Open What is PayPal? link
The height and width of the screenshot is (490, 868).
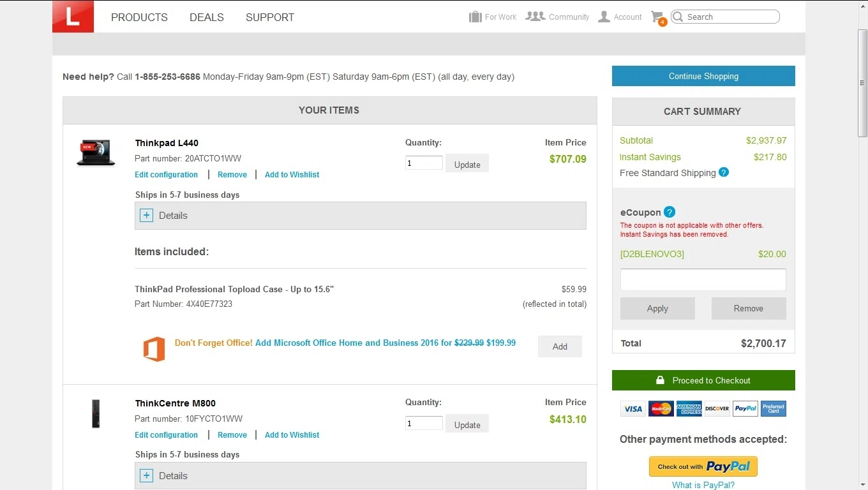pos(703,485)
